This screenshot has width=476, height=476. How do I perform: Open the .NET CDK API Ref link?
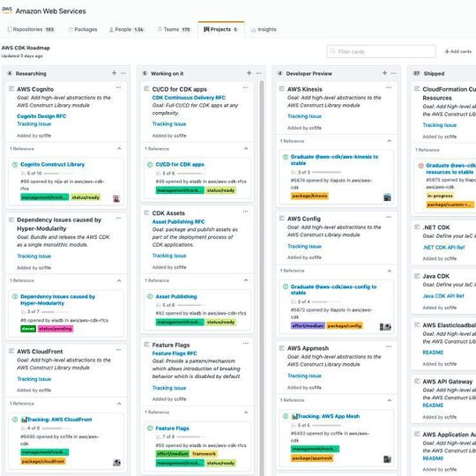[x=443, y=248]
